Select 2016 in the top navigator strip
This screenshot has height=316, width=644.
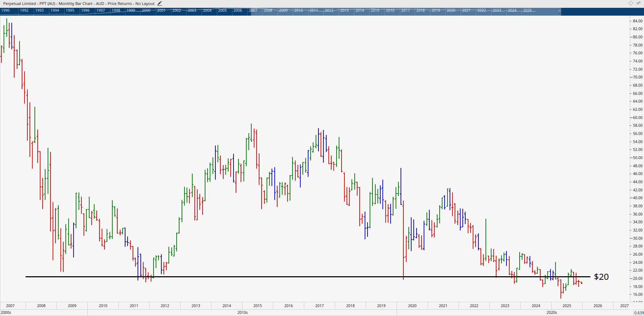[390, 10]
